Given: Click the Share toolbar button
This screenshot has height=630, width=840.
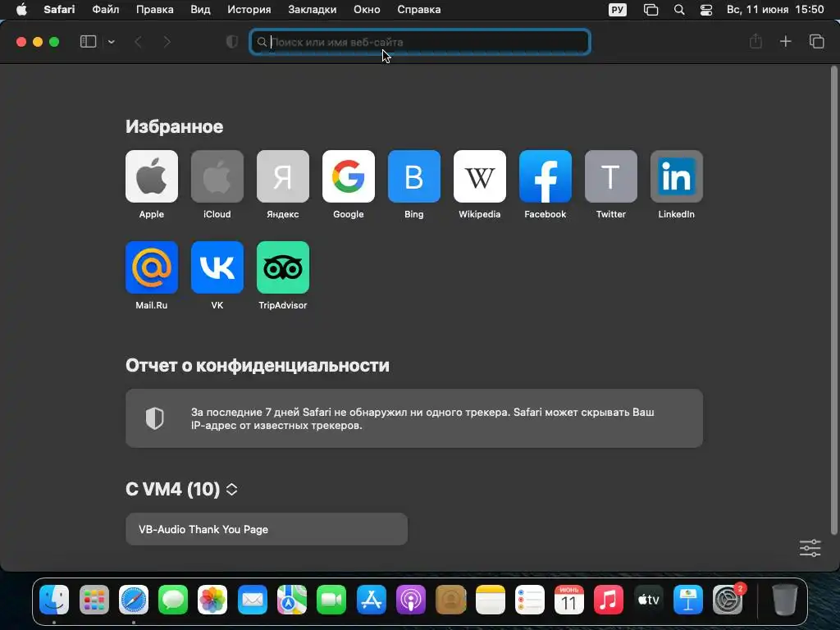Looking at the screenshot, I should [756, 41].
